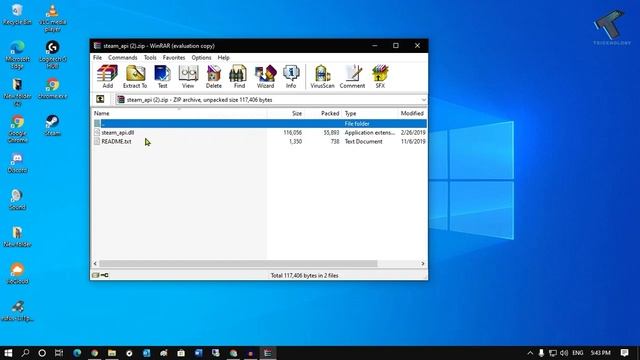Open the notification action center icon

pyautogui.click(x=624, y=353)
